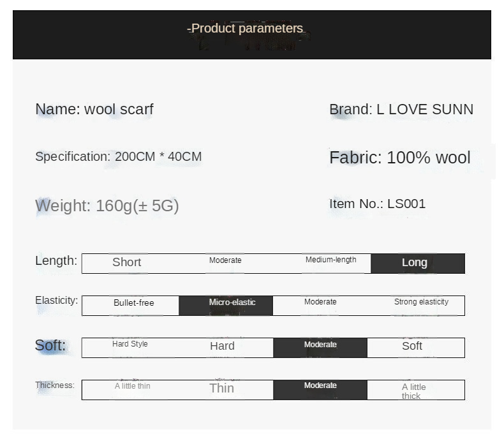The image size is (504, 441).
Task: Choose Moderate in the Length scale
Action: tap(225, 260)
